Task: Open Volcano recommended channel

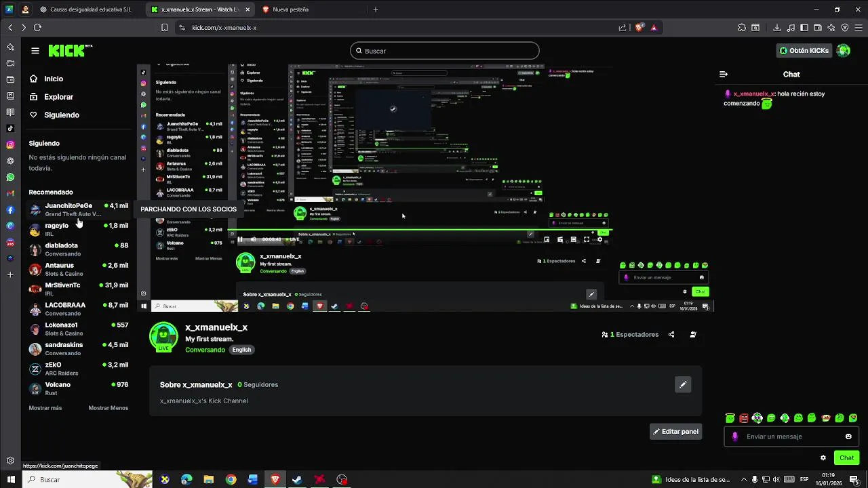Action: click(79, 388)
